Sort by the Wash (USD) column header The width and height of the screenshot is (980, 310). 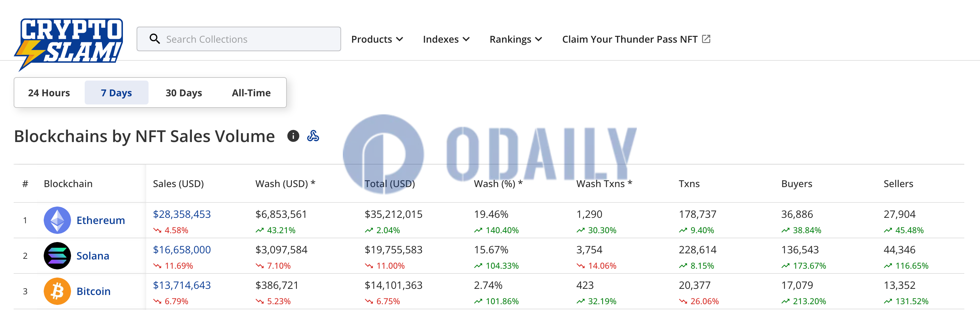pyautogui.click(x=285, y=184)
